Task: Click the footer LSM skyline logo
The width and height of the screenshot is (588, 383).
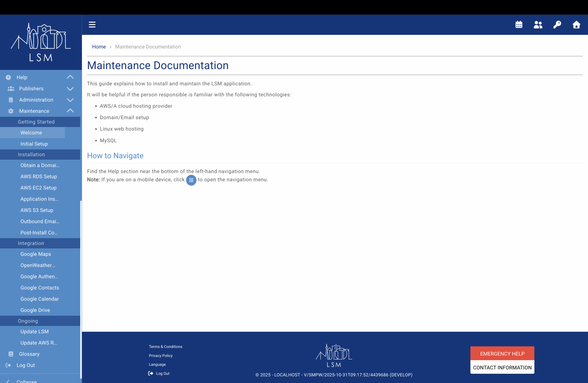Action: pos(334,356)
